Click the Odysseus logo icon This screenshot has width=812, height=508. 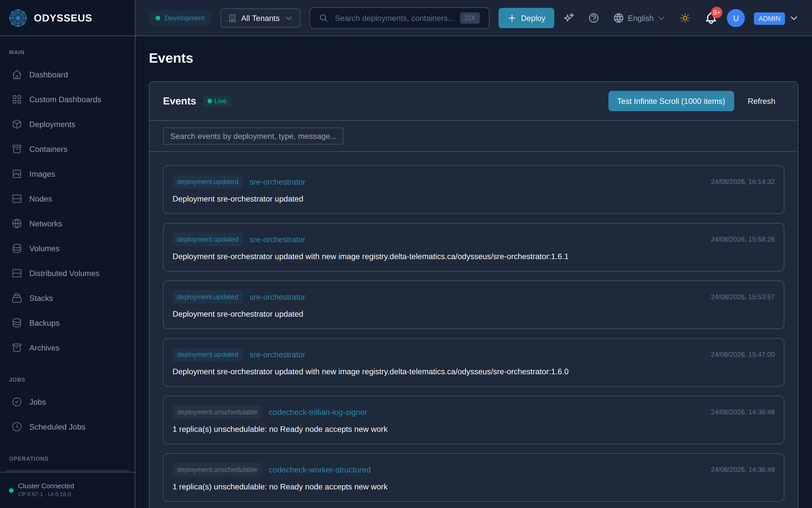(x=18, y=18)
